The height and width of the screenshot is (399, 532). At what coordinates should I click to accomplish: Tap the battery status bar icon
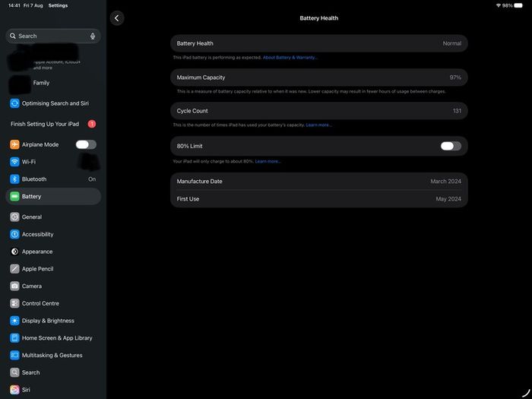(x=518, y=5)
